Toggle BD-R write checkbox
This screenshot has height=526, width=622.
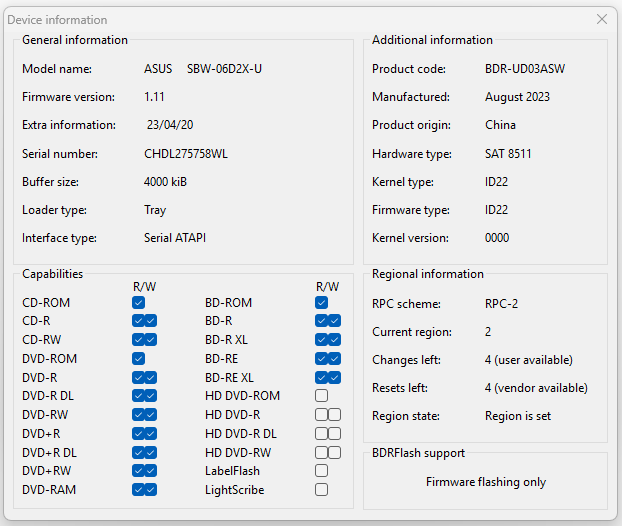334,321
